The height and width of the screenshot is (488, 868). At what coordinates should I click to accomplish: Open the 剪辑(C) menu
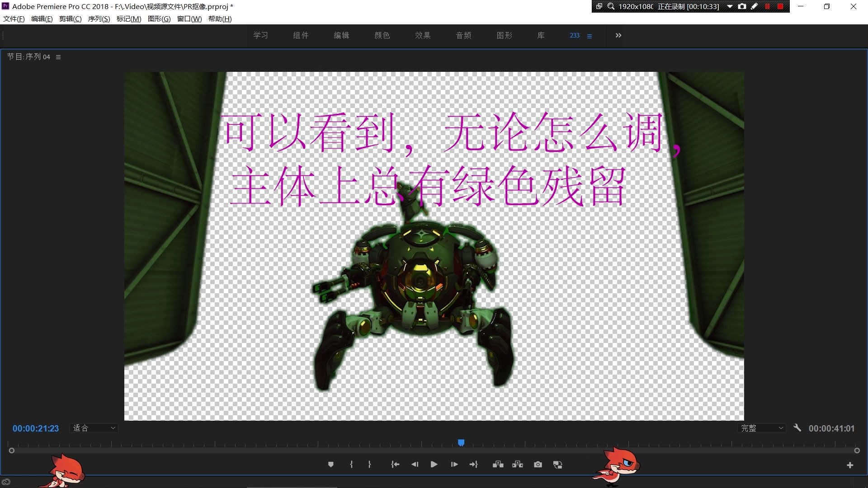pyautogui.click(x=70, y=19)
